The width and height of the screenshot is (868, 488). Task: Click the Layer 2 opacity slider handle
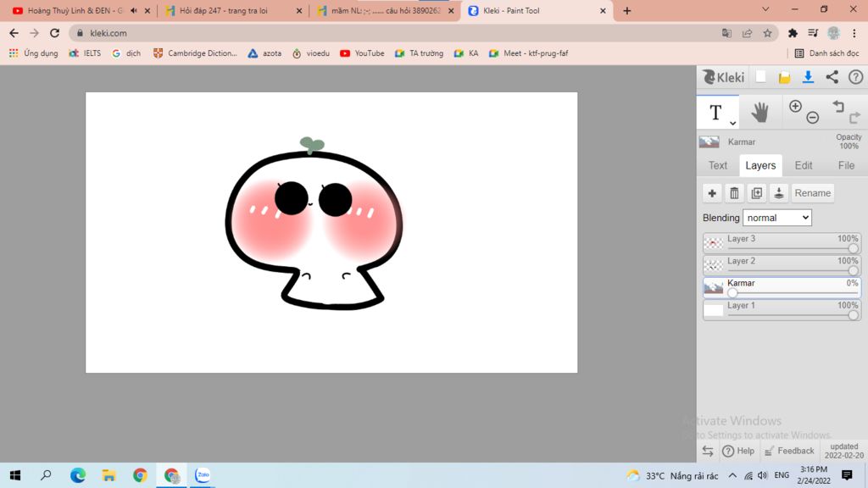pyautogui.click(x=853, y=271)
